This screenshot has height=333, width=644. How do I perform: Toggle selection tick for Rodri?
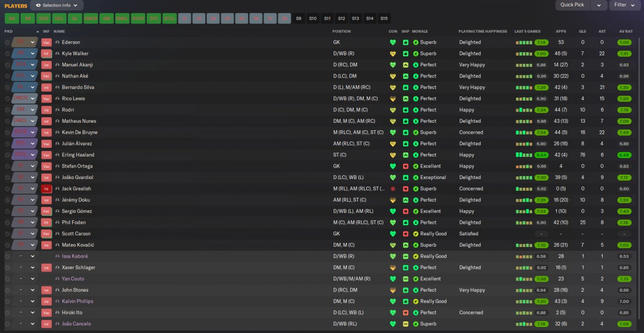coord(7,110)
